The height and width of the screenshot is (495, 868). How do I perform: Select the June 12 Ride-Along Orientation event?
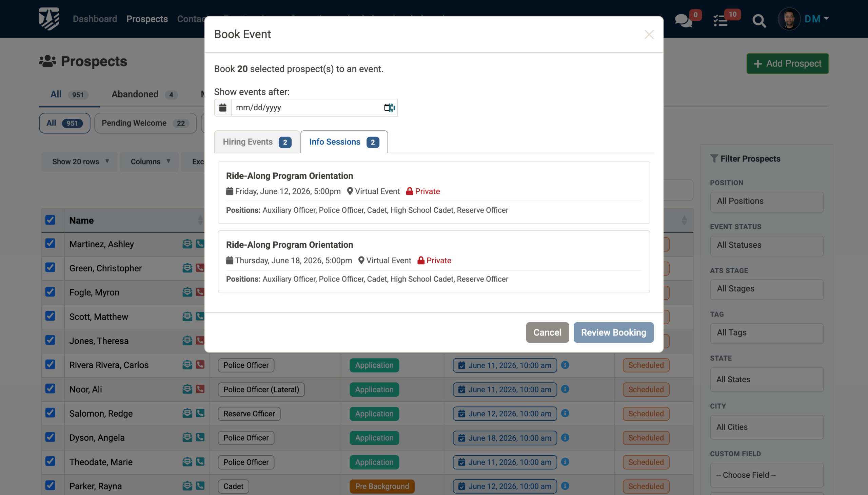(433, 192)
